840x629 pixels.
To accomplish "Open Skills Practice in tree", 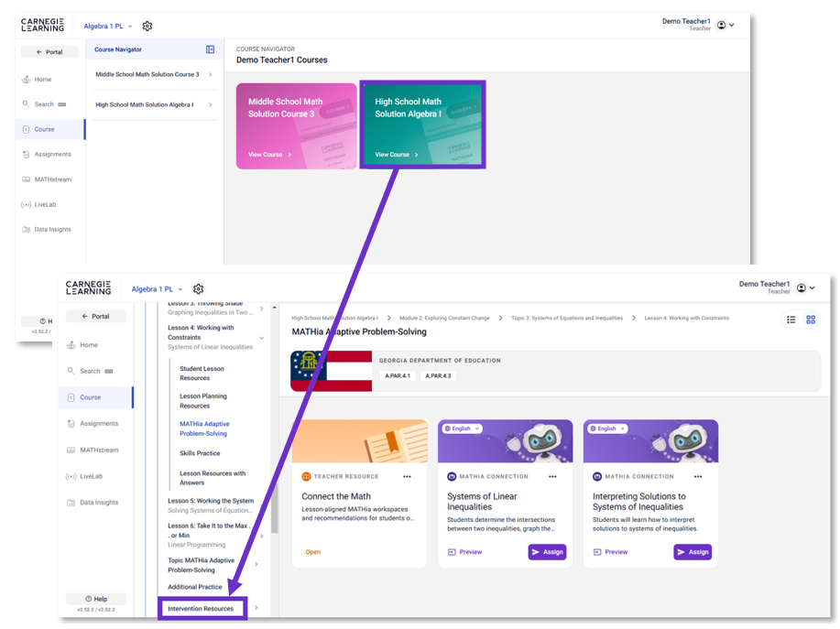I will point(200,453).
